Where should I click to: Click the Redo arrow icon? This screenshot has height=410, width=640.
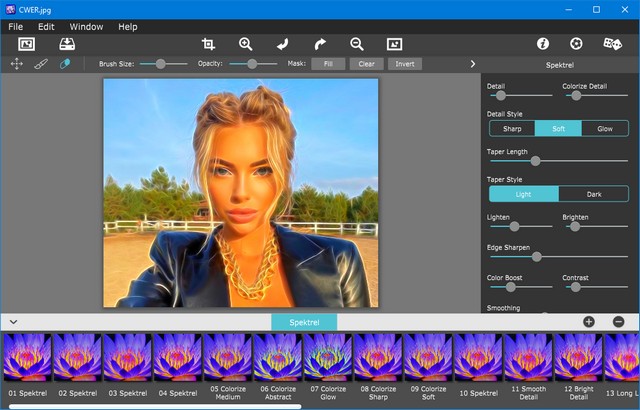(320, 44)
